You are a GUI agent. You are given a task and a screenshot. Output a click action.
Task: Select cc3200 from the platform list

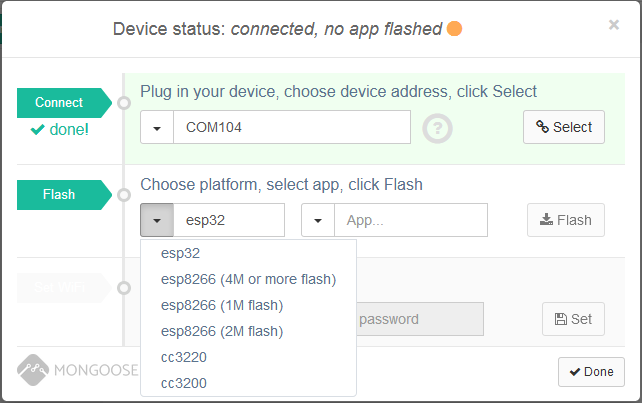click(182, 383)
